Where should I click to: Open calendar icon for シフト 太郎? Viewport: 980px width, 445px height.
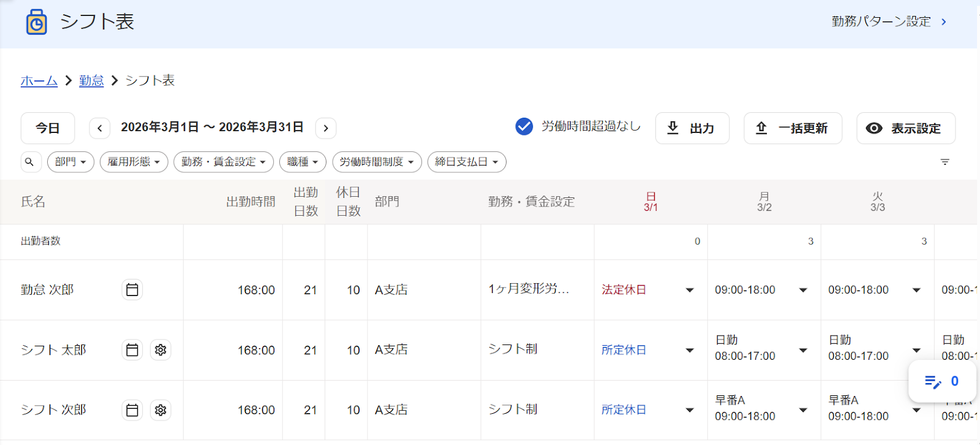[132, 349]
